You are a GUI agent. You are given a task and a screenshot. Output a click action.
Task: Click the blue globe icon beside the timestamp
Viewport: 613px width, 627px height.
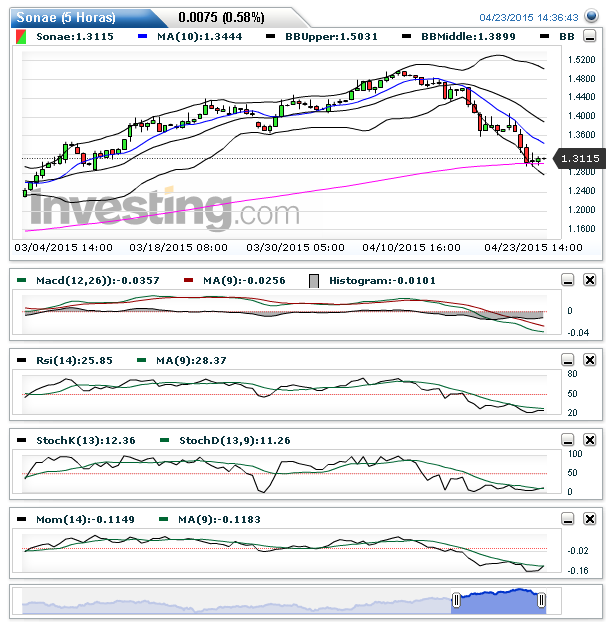click(x=591, y=16)
